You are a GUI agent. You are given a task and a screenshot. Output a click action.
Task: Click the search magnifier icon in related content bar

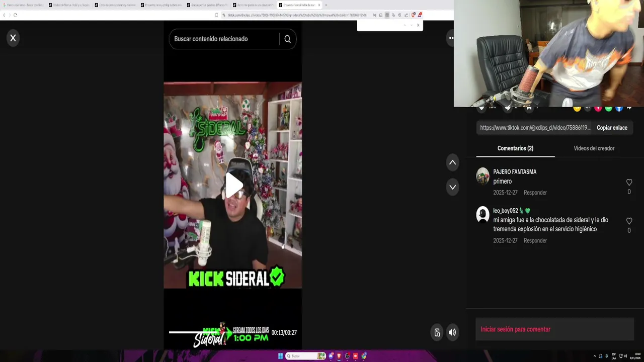point(287,39)
